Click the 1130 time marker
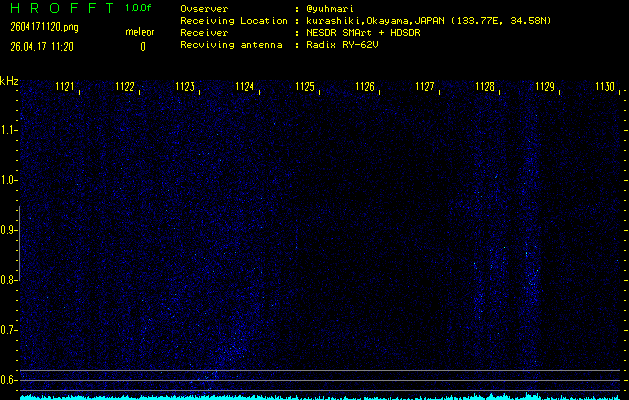 pyautogui.click(x=605, y=87)
